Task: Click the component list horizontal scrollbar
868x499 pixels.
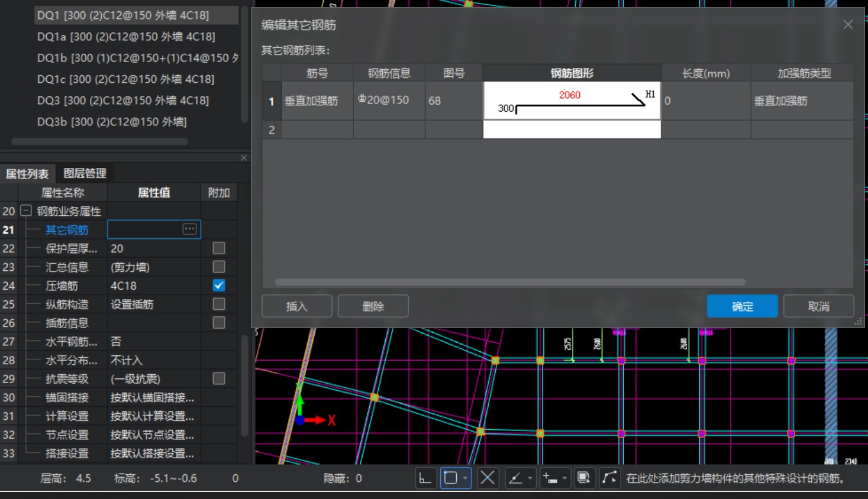Action: click(99, 142)
